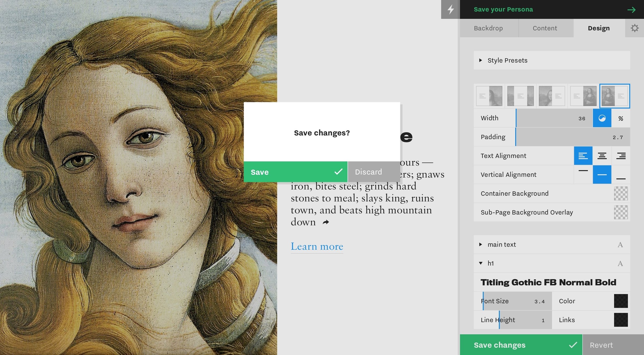Image resolution: width=644 pixels, height=355 pixels.
Task: Select fifth highlighted layout thumbnail
Action: click(x=615, y=96)
